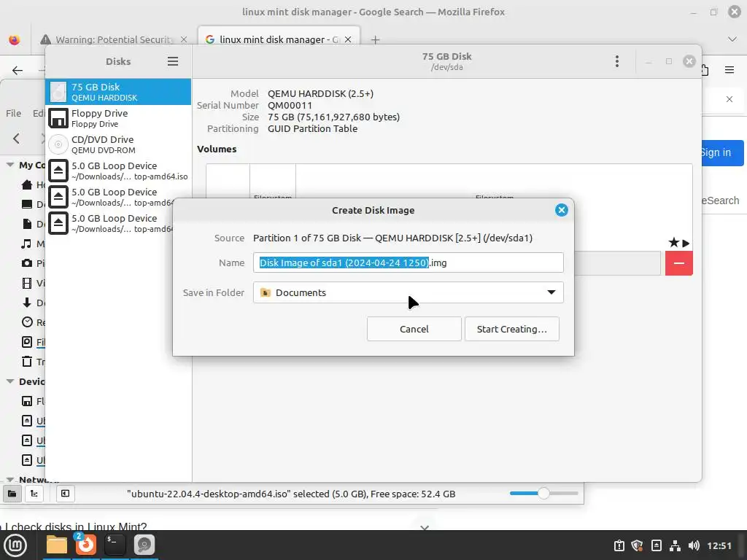Collapse the Network sidebar section

(10, 480)
